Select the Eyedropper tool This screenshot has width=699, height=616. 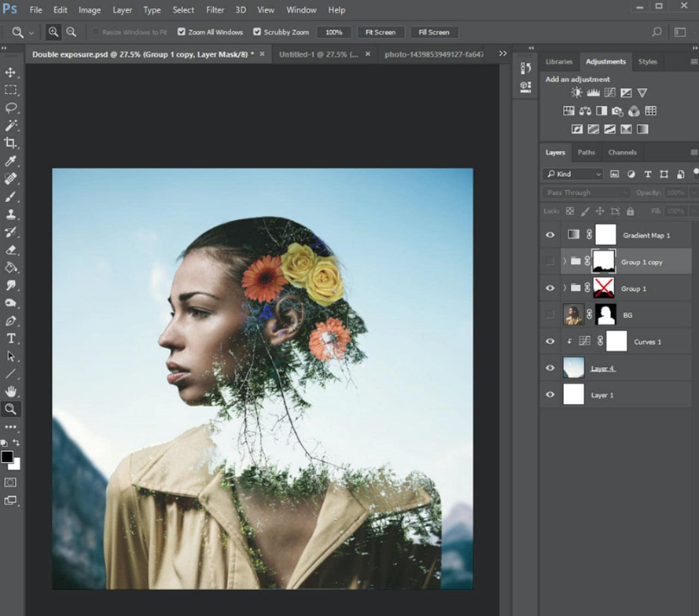click(11, 161)
